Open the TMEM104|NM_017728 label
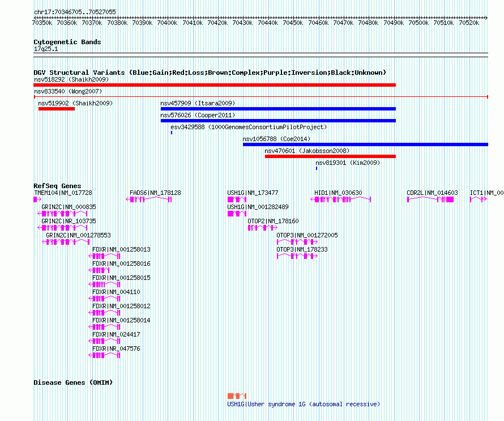 pyautogui.click(x=63, y=193)
